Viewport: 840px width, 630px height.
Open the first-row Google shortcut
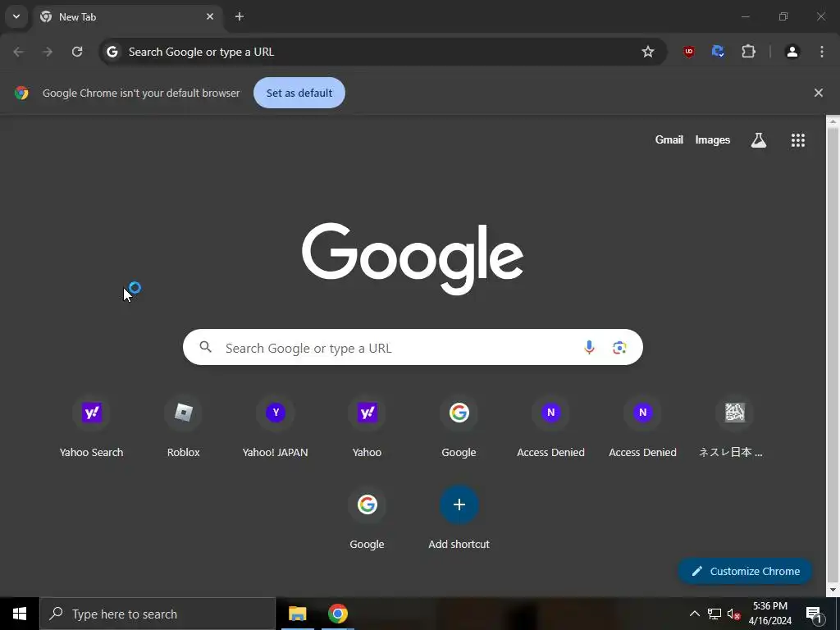click(x=459, y=427)
